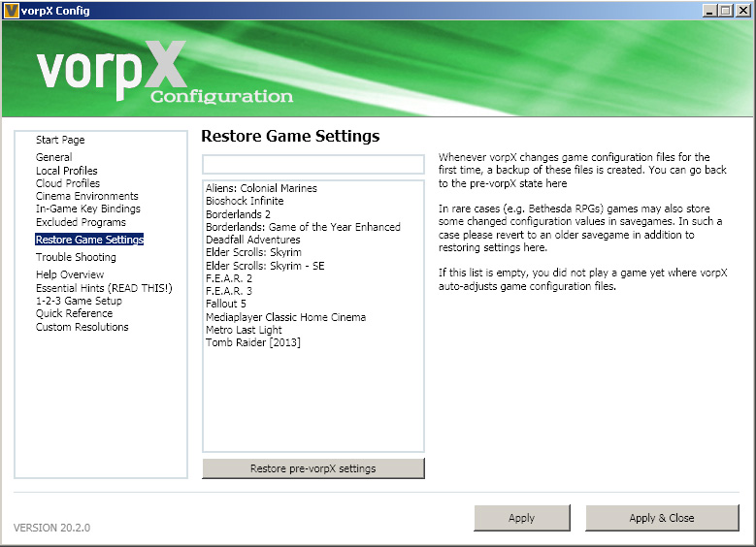The image size is (756, 547).
Task: Select F.E.A.R. 3 in list
Action: pyautogui.click(x=228, y=291)
